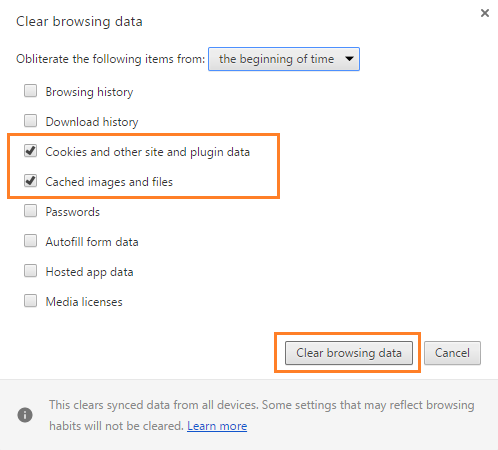Click the Cached images and files label
This screenshot has width=498, height=450.
click(109, 182)
